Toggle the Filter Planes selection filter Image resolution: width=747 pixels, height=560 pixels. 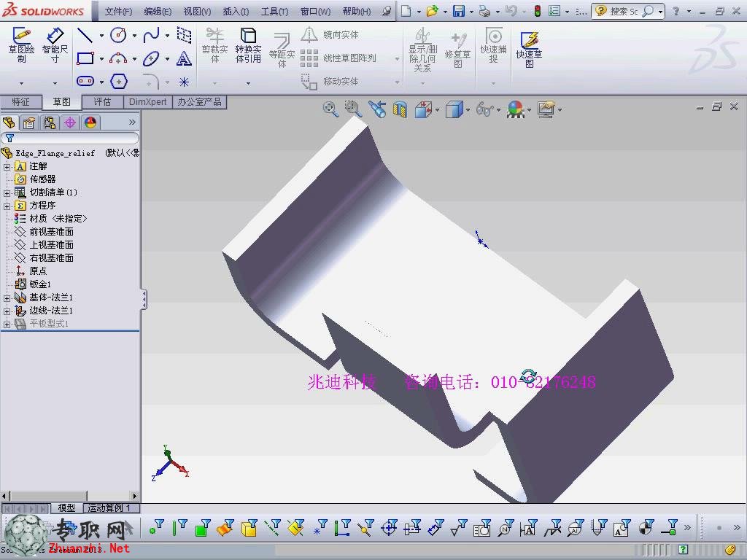pyautogui.click(x=296, y=528)
